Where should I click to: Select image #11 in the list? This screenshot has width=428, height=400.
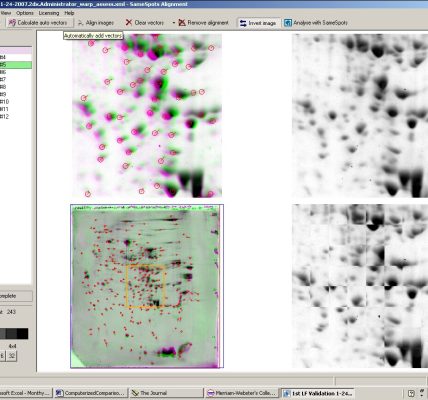click(16, 109)
